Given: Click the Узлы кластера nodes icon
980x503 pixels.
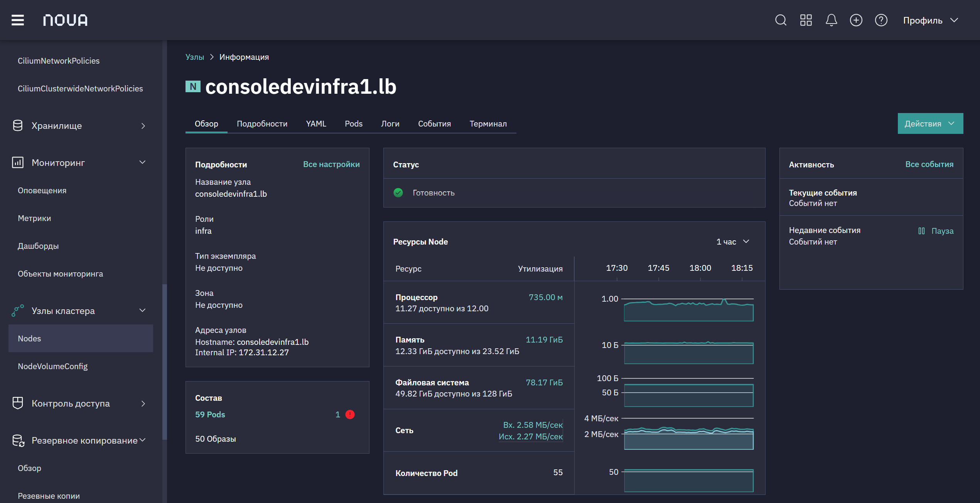Looking at the screenshot, I should point(18,311).
